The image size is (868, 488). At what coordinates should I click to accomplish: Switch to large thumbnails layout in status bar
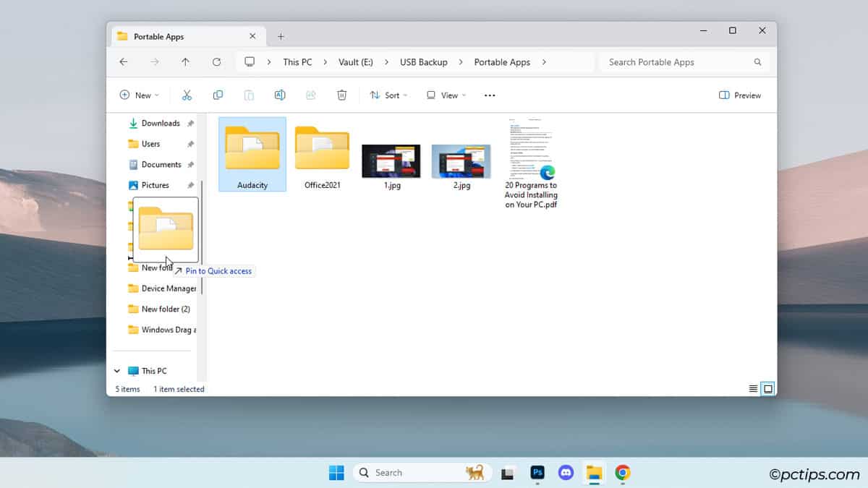767,388
